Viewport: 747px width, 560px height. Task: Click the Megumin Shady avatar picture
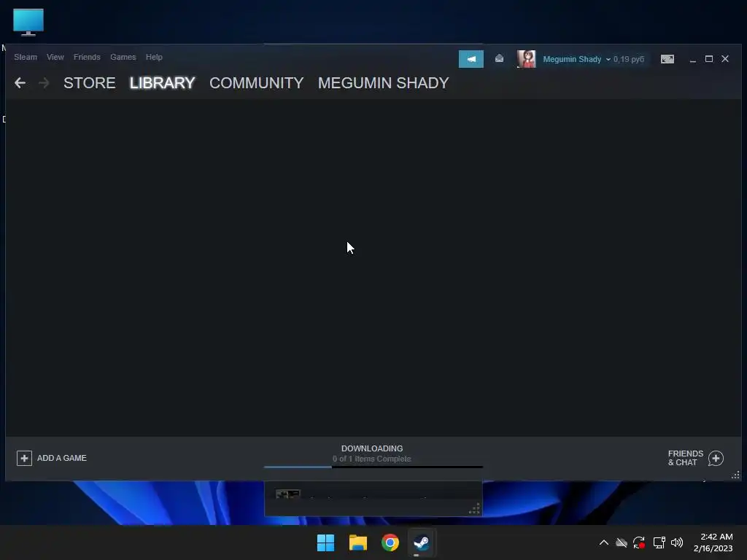(x=527, y=59)
